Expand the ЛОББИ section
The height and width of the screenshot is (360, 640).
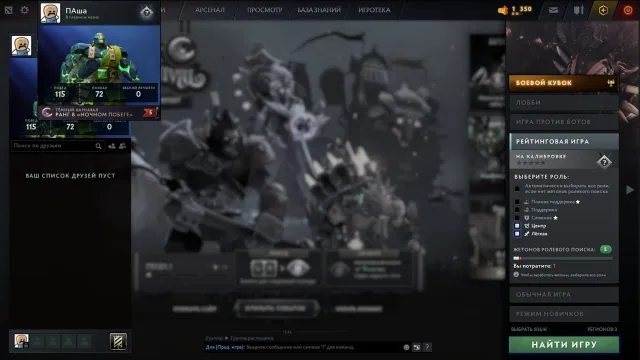pos(564,102)
